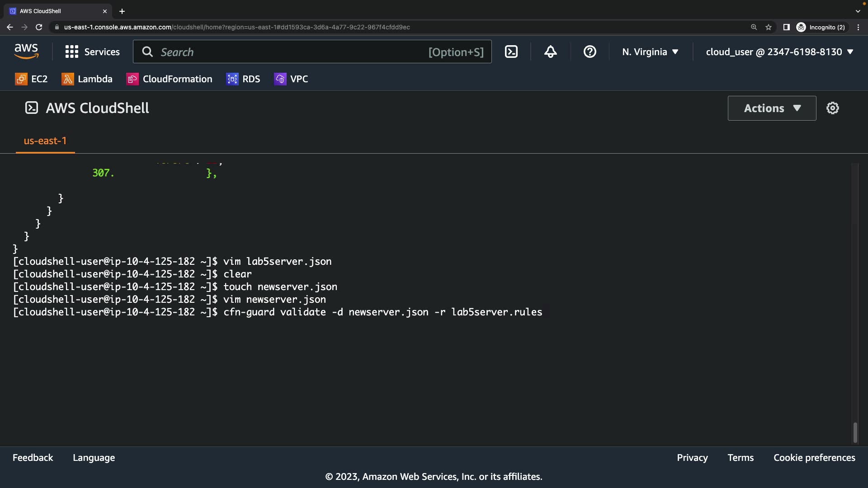Open the Services grid menu
This screenshot has width=868, height=488.
point(93,52)
